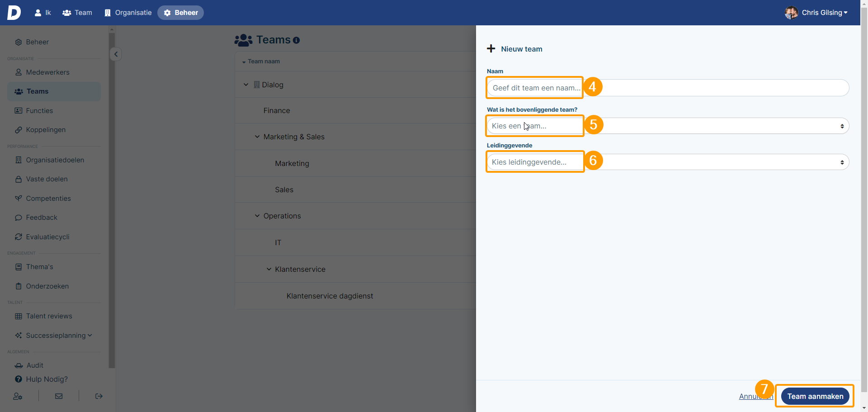The height and width of the screenshot is (412, 868).
Task: Collapse the Dialog team row
Action: 246,85
